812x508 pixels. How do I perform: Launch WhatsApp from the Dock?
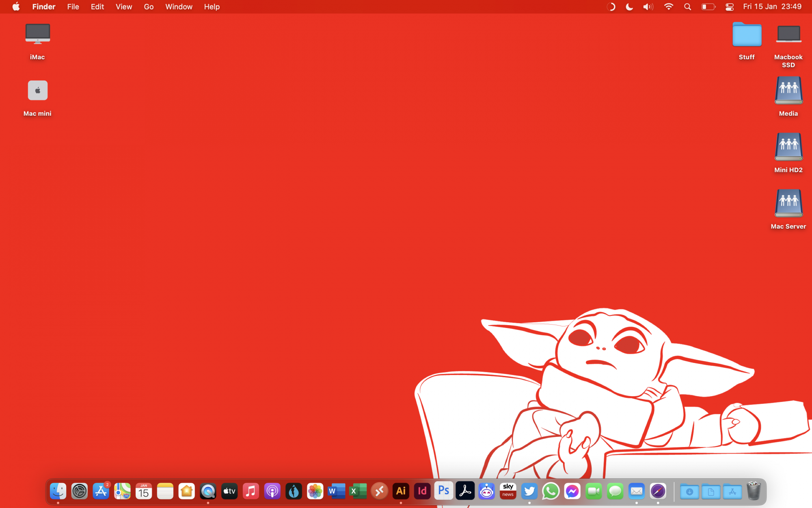[x=551, y=491]
